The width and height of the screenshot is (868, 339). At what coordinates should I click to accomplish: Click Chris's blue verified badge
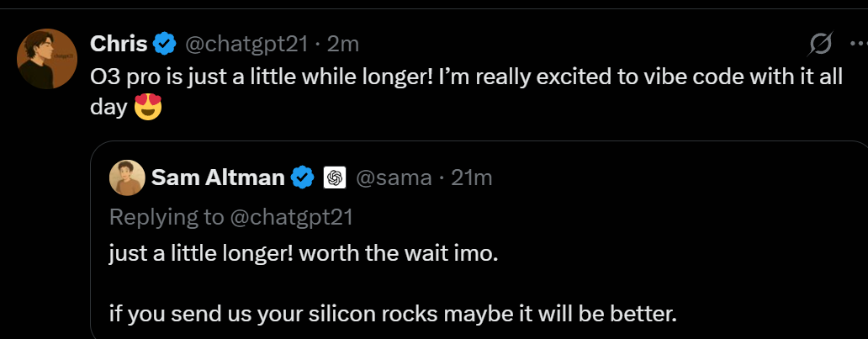[x=164, y=43]
